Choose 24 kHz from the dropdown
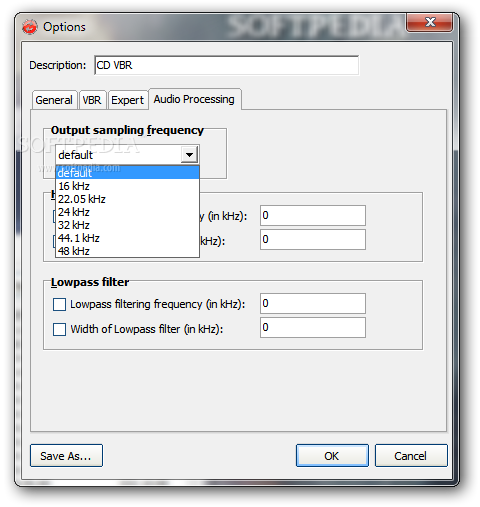The height and width of the screenshot is (507, 480). click(128, 212)
